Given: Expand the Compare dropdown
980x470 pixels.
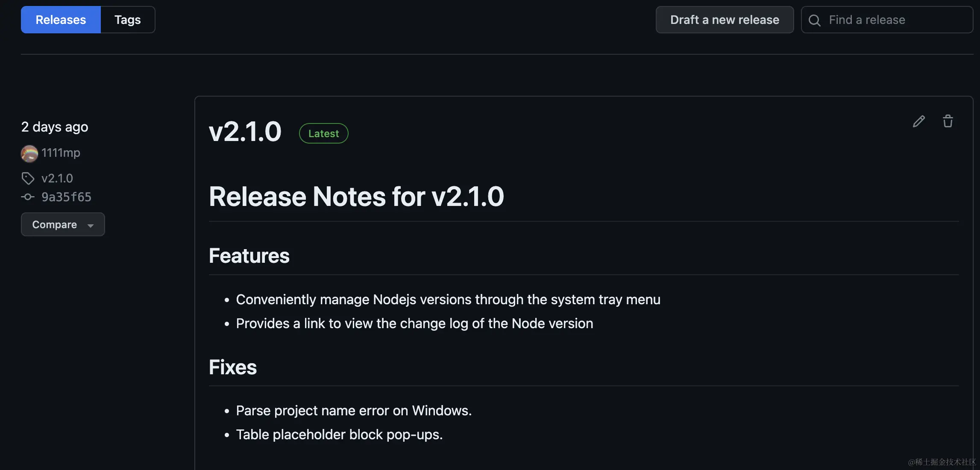Looking at the screenshot, I should click(63, 224).
